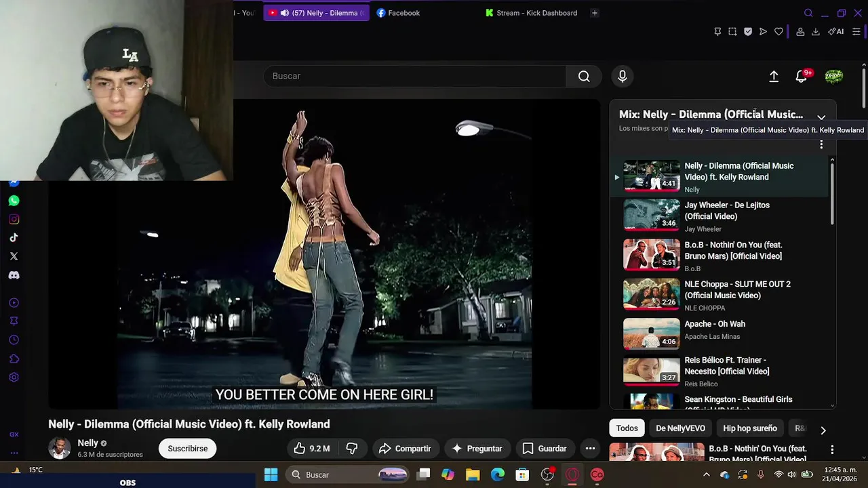The width and height of the screenshot is (868, 488).
Task: Click the YouTube search magnifier button
Action: [584, 76]
